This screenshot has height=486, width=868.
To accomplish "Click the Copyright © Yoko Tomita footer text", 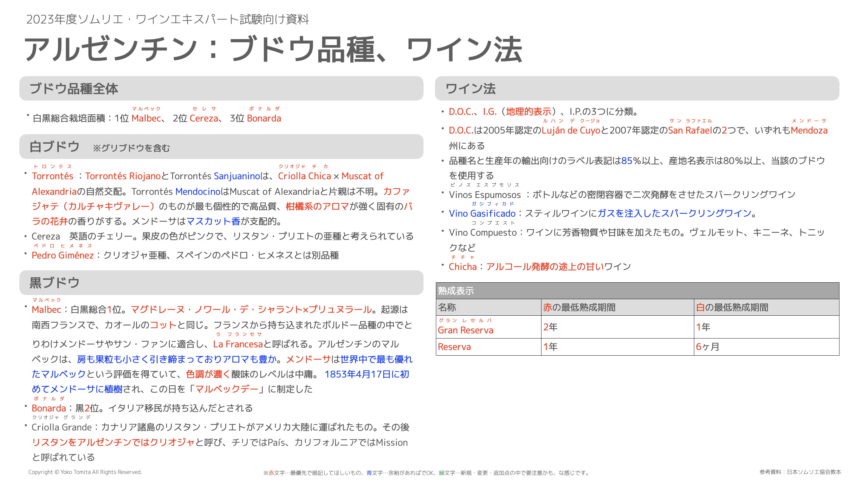I will pyautogui.click(x=85, y=472).
